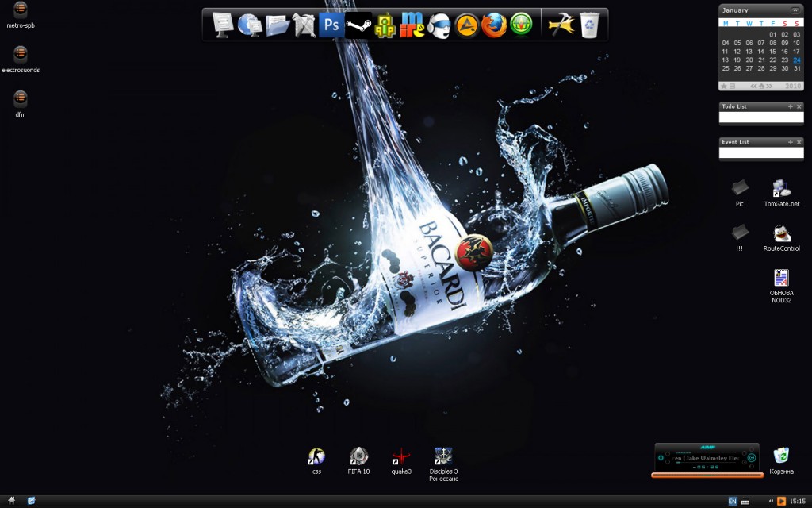812x508 pixels.
Task: Open the recycle bin in the dock
Action: tap(589, 25)
